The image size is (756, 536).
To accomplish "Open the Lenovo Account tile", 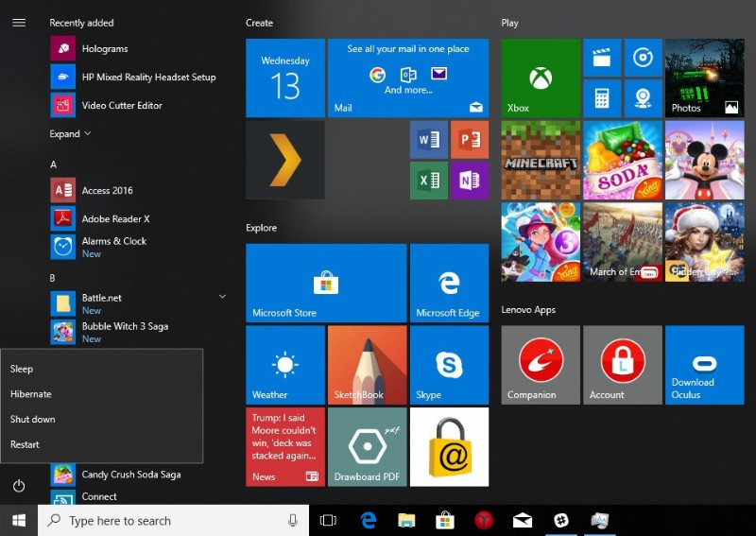I will click(x=623, y=365).
